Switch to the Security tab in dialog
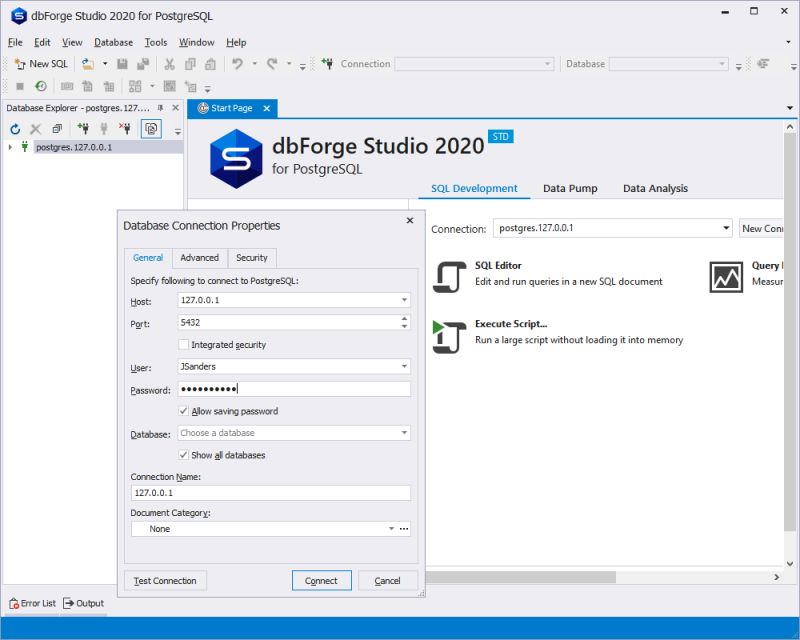The image size is (800, 640). (x=252, y=258)
